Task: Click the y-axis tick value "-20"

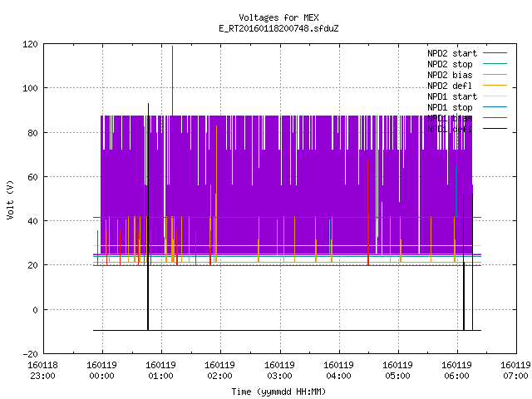Action: (30, 354)
